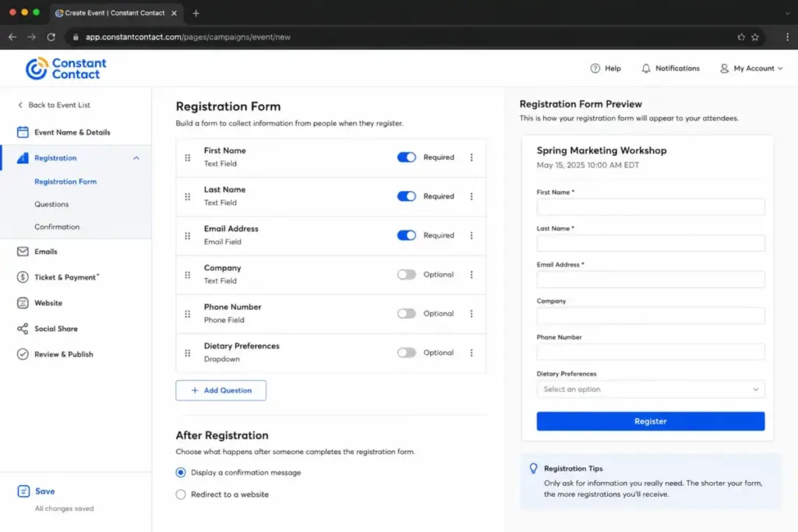
Task: Go to the Ticket & Payment section
Action: pos(67,277)
